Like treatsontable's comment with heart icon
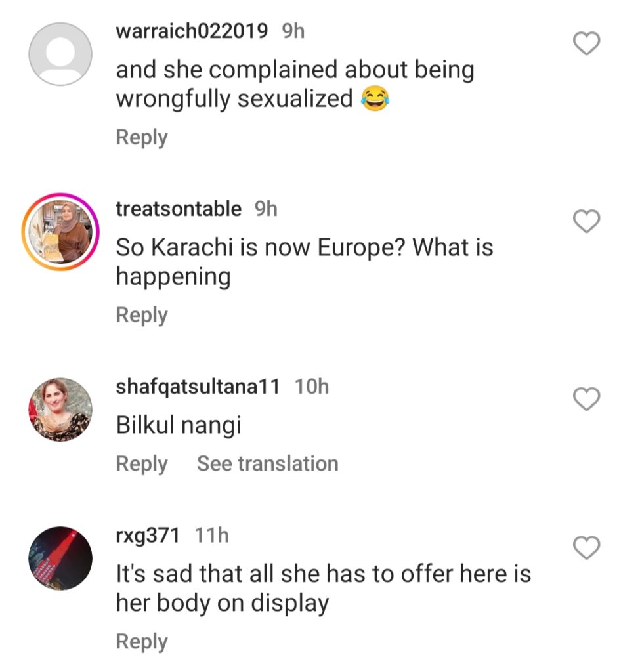640x672 pixels. pos(586,221)
